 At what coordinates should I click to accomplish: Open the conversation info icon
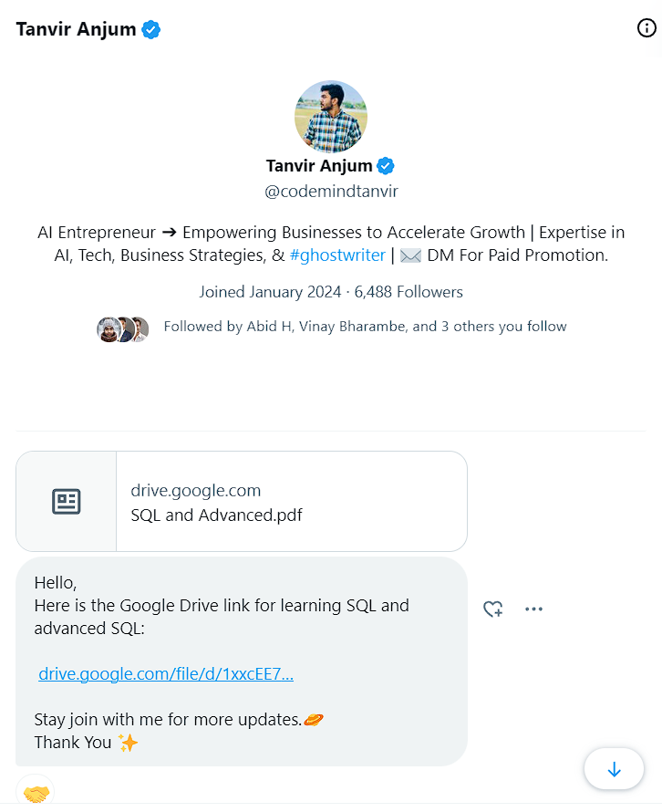646,28
